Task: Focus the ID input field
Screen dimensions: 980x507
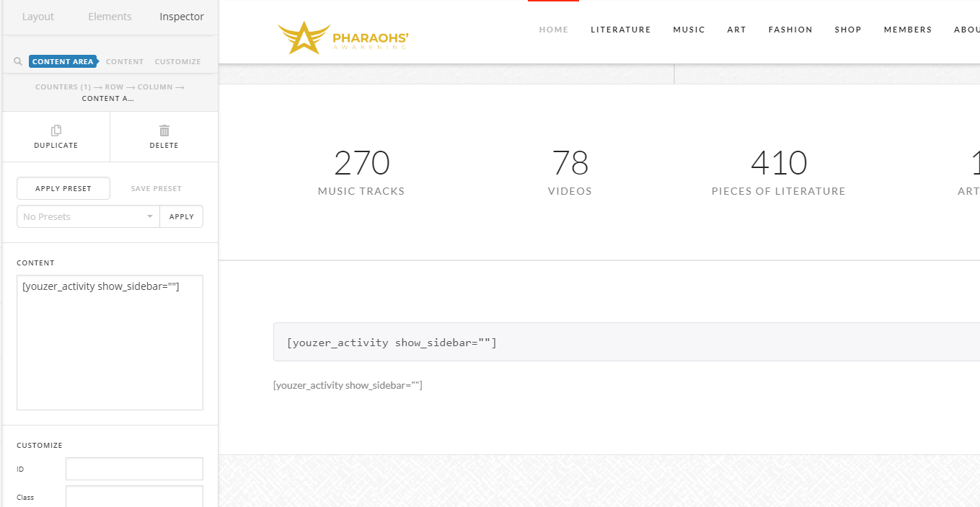Action: pyautogui.click(x=134, y=469)
